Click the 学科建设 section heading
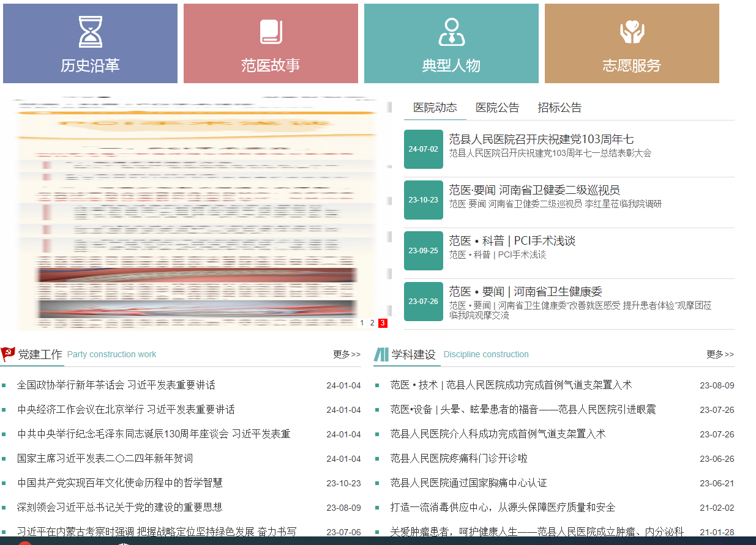The width and height of the screenshot is (756, 545). point(413,354)
